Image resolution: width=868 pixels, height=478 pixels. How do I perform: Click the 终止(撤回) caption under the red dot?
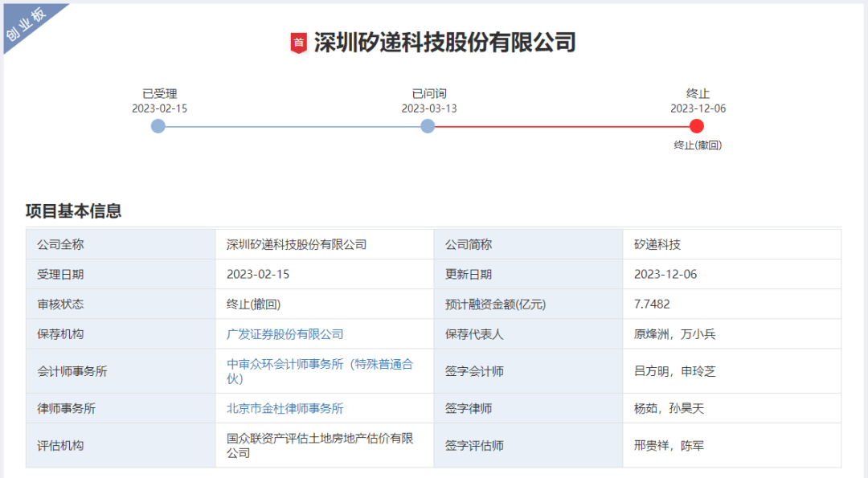click(x=698, y=145)
